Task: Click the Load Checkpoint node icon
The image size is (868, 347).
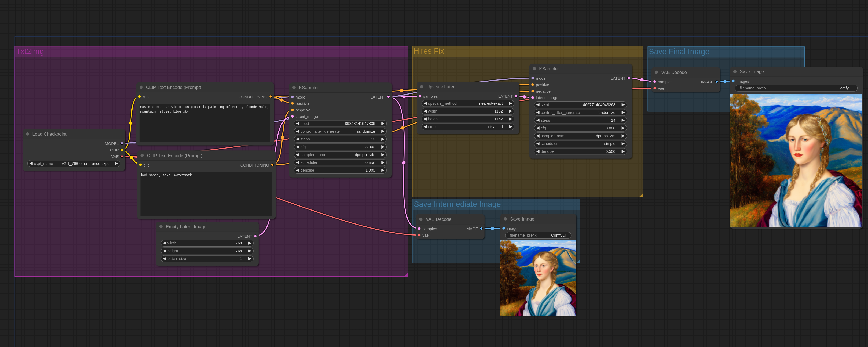Action: click(x=27, y=133)
